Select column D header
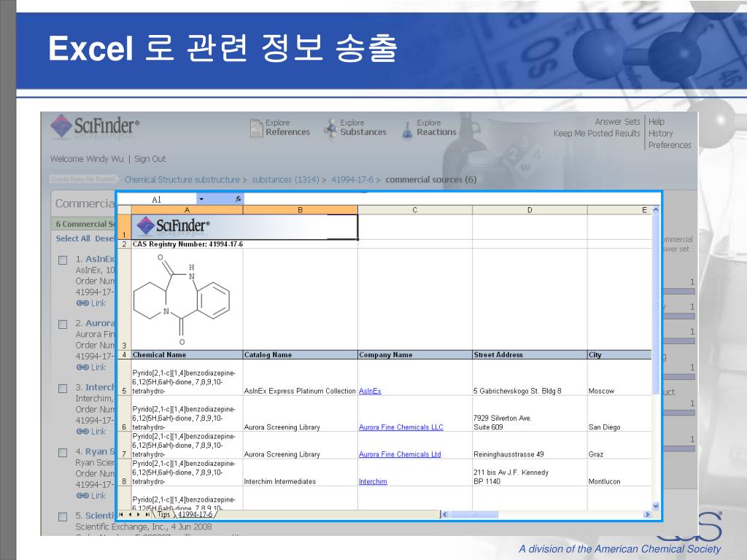This screenshot has height=560, width=747. click(x=530, y=210)
